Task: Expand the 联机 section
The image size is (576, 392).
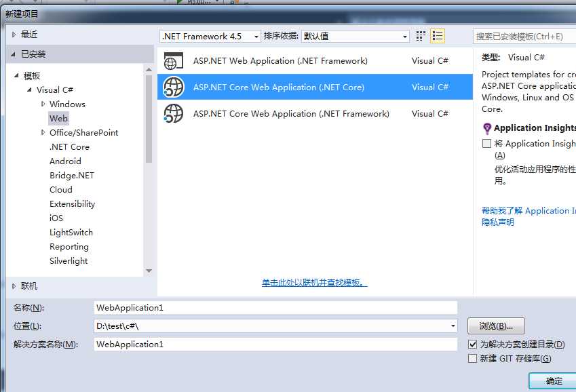Action: [x=14, y=286]
